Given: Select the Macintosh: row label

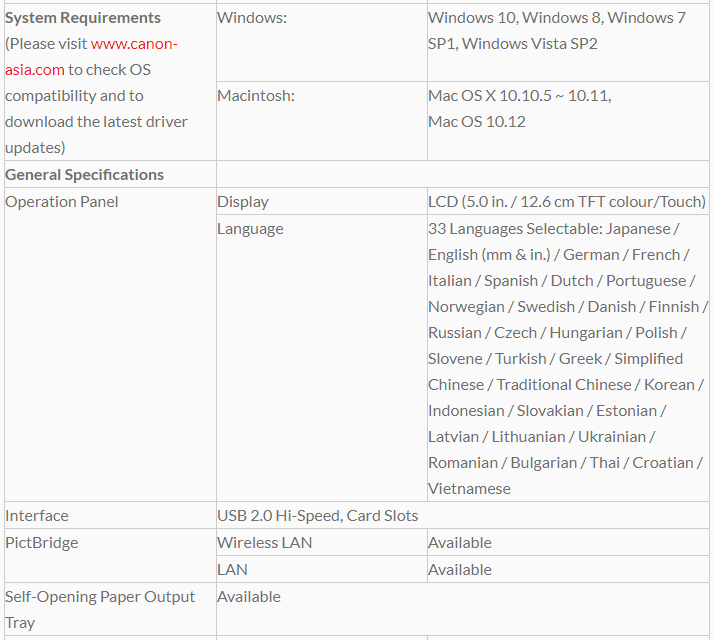Looking at the screenshot, I should 256,96.
